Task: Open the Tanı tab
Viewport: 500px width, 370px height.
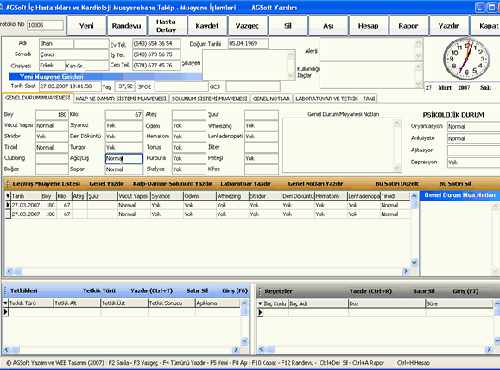Action: click(x=369, y=98)
